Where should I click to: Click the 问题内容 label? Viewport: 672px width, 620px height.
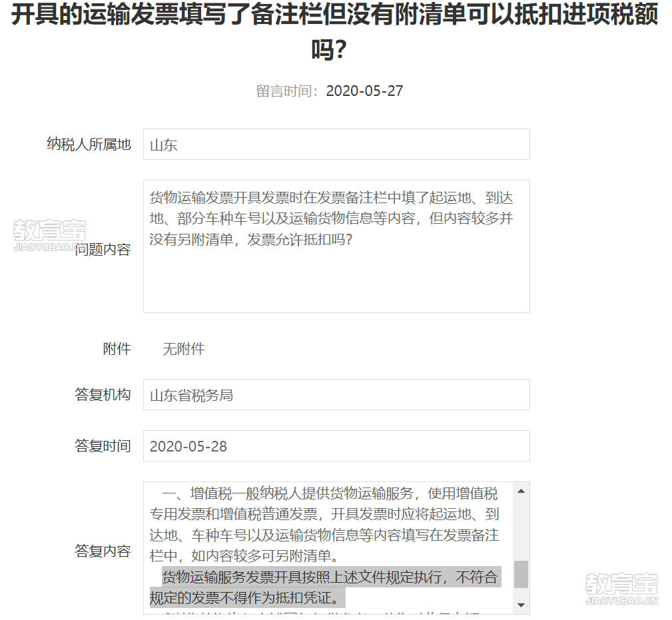point(103,249)
